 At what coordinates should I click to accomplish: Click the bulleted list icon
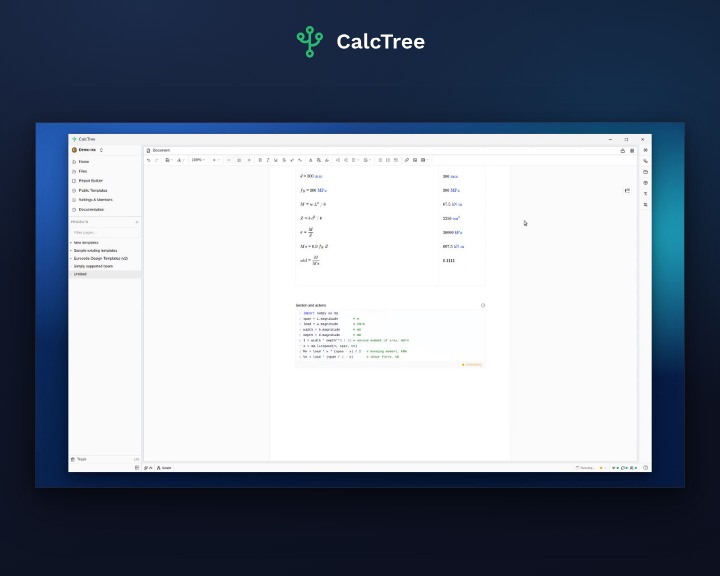[380, 160]
